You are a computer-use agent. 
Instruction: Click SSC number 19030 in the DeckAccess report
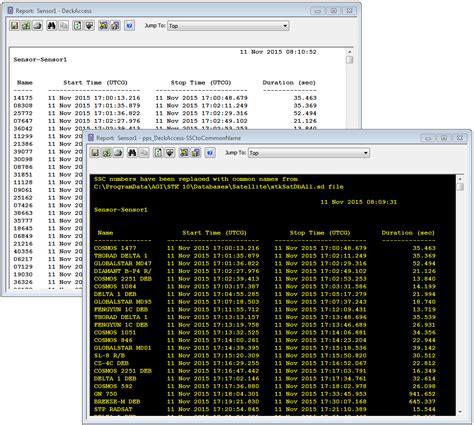(x=23, y=274)
